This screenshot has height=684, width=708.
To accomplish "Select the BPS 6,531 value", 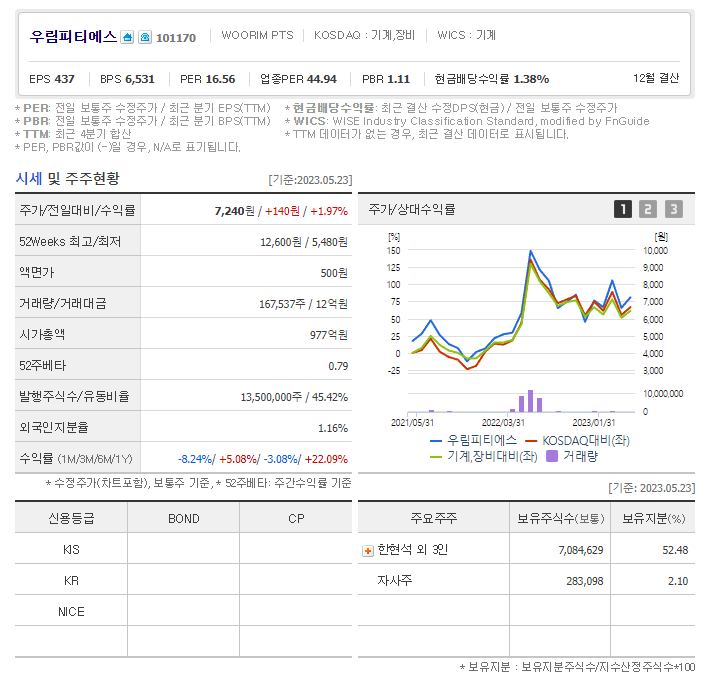I will (x=127, y=79).
